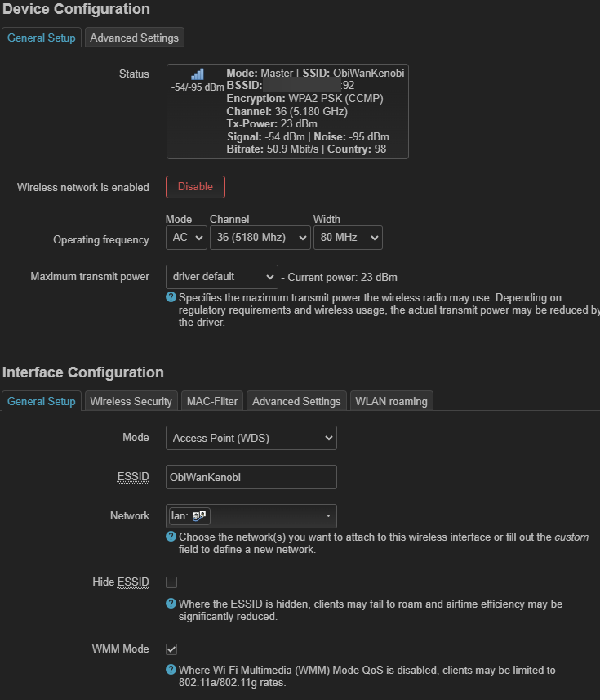This screenshot has height=700, width=600.
Task: Click the lan interface icon in Network field
Action: click(x=200, y=516)
